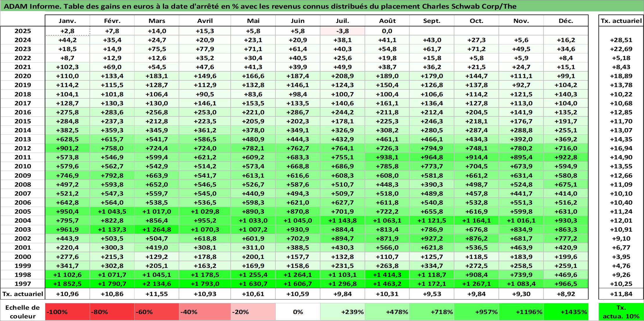Click the 2012 row label
The height and width of the screenshot is (321, 644).
tap(23, 148)
